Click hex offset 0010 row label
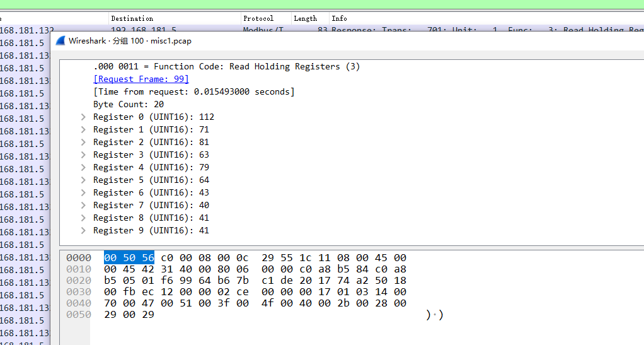 point(79,269)
